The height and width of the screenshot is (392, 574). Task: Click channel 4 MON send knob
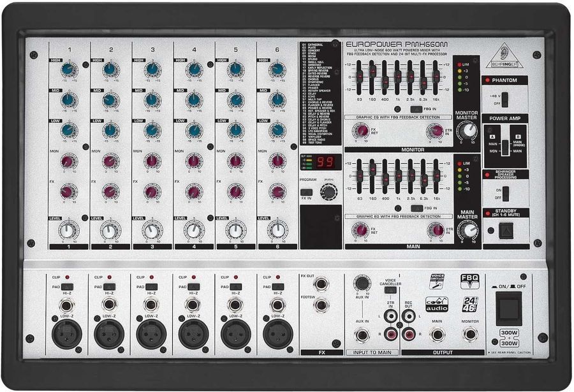tap(194, 161)
